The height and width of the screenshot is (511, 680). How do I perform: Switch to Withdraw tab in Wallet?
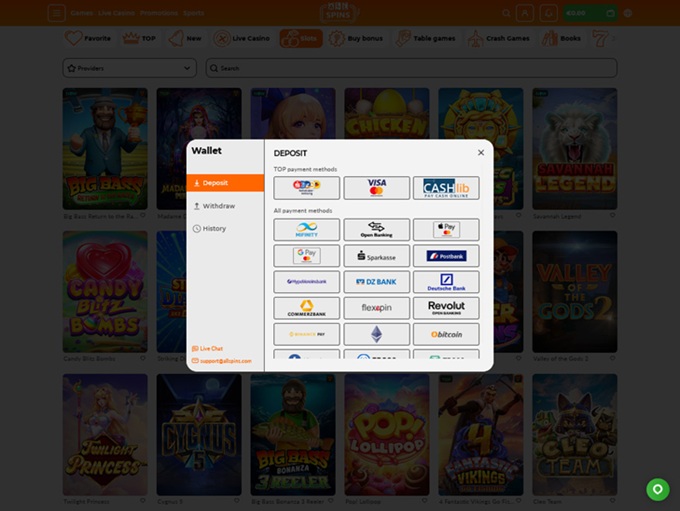click(x=218, y=206)
